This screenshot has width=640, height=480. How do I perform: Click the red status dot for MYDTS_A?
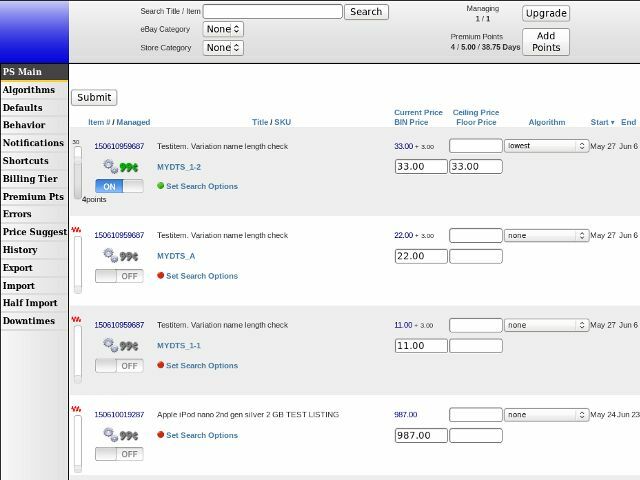point(160,276)
